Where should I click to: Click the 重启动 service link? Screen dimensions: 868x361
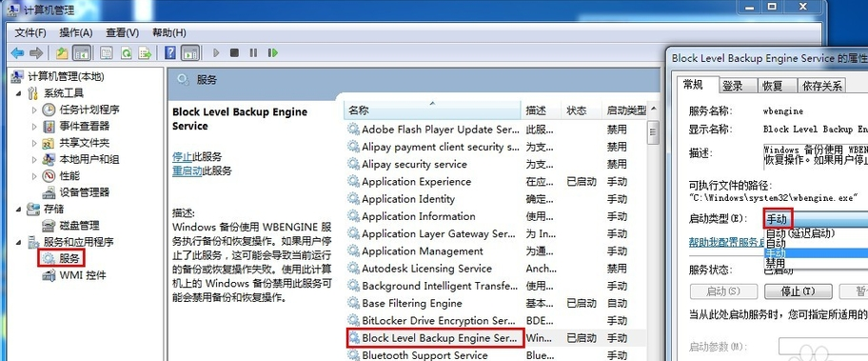tap(187, 170)
